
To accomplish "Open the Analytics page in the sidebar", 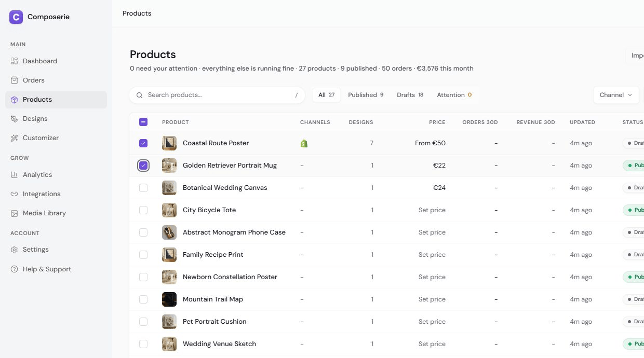I will tap(56, 175).
